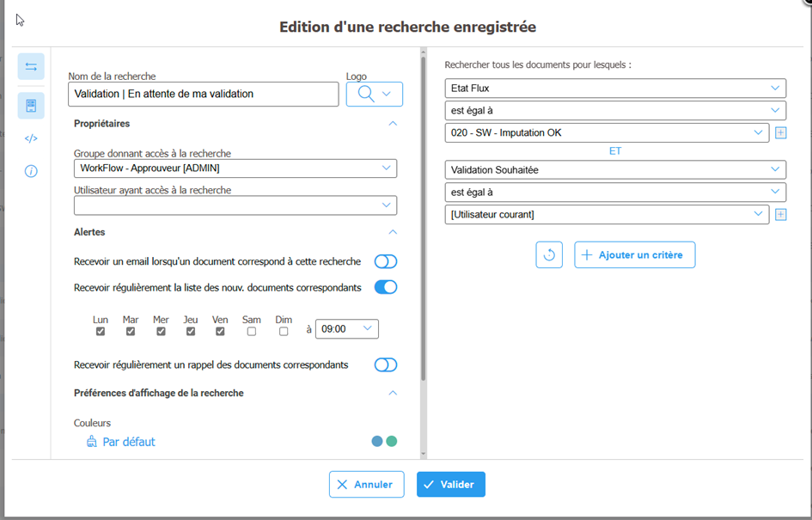Click the Annuler button

point(366,485)
